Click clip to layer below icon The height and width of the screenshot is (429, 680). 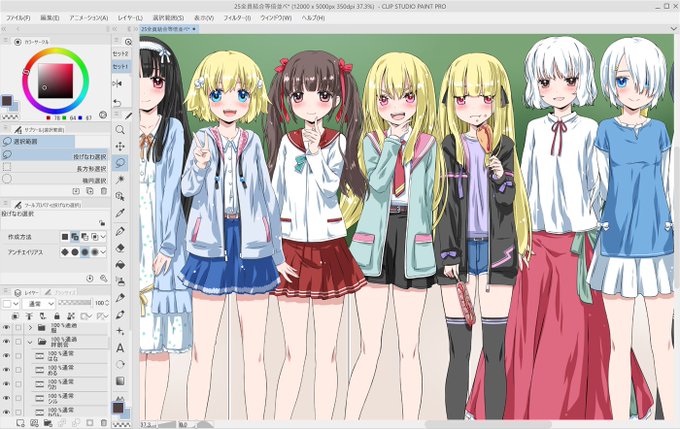[x=16, y=316]
